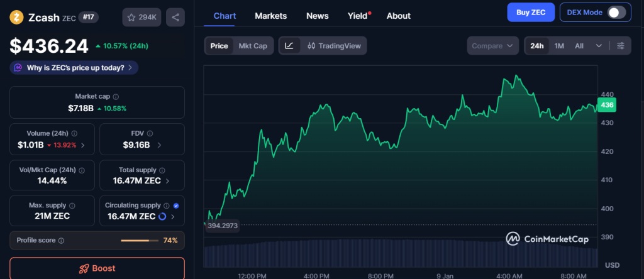644x279 pixels.
Task: Switch to the Chart tab
Action: coord(225,16)
